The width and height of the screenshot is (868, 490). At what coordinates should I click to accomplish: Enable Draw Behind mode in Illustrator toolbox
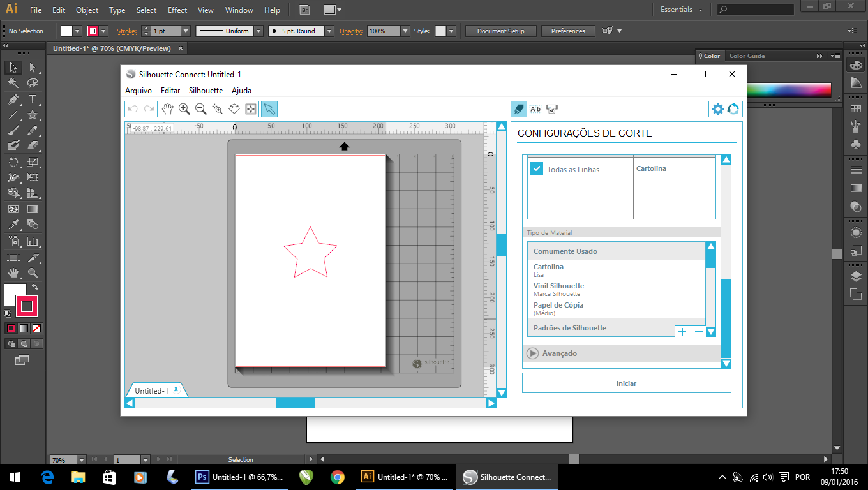(24, 344)
